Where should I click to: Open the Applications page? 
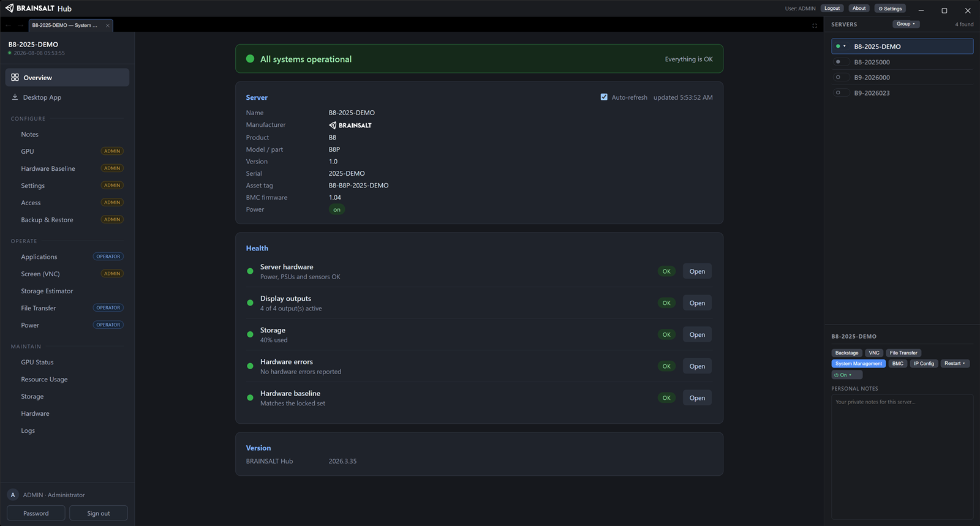[67, 257]
